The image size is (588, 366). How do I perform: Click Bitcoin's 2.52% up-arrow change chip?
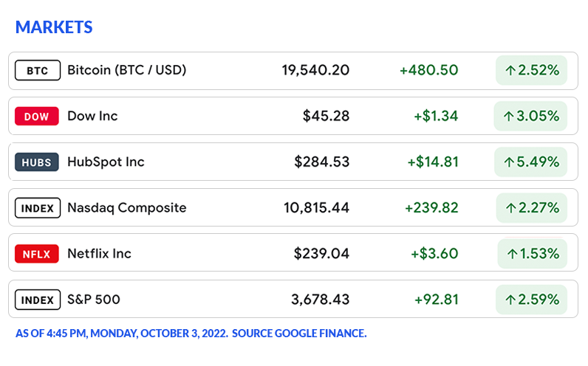531,71
